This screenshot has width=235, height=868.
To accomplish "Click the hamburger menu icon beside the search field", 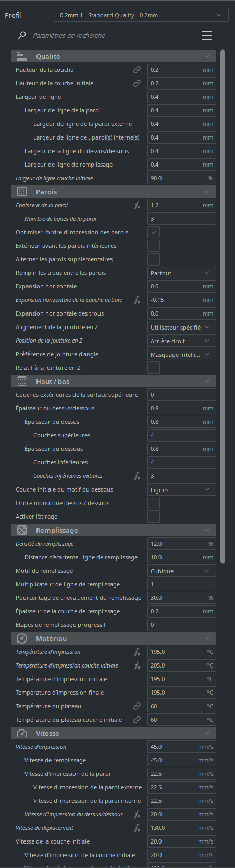I will [207, 35].
